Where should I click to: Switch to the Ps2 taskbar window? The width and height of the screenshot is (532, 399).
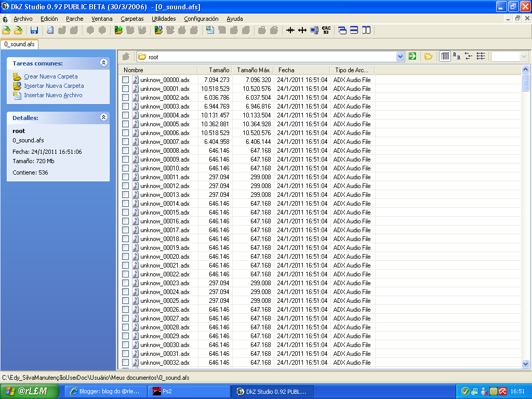[189, 391]
